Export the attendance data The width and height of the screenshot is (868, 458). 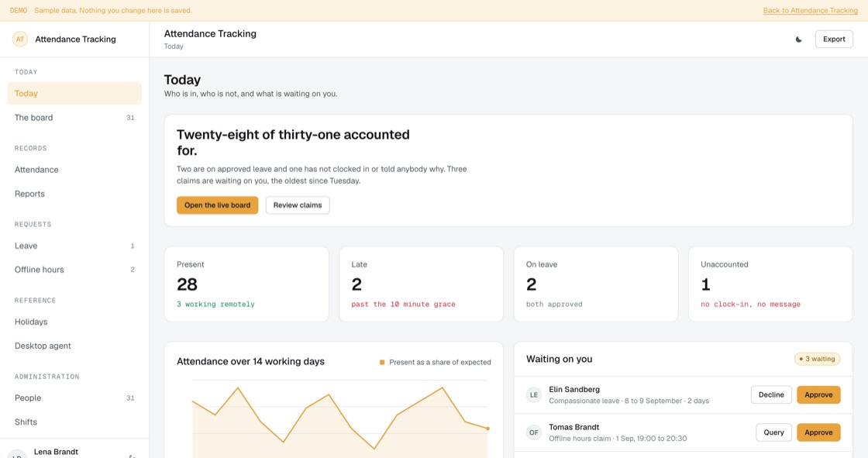[834, 40]
